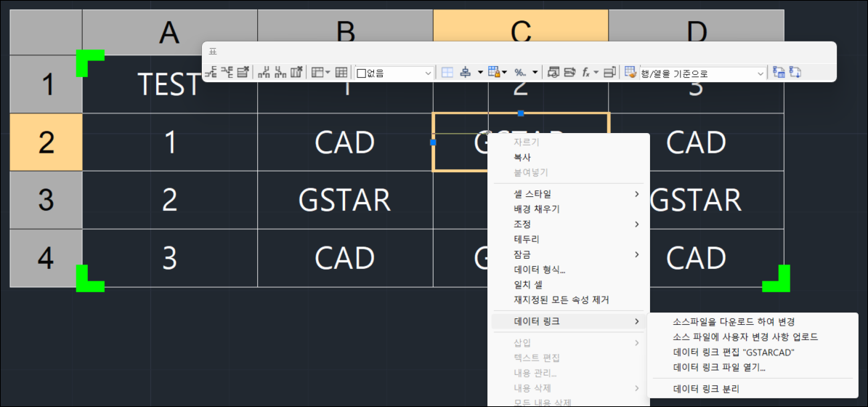Choose 일치 셀 from the context menu

568,285
